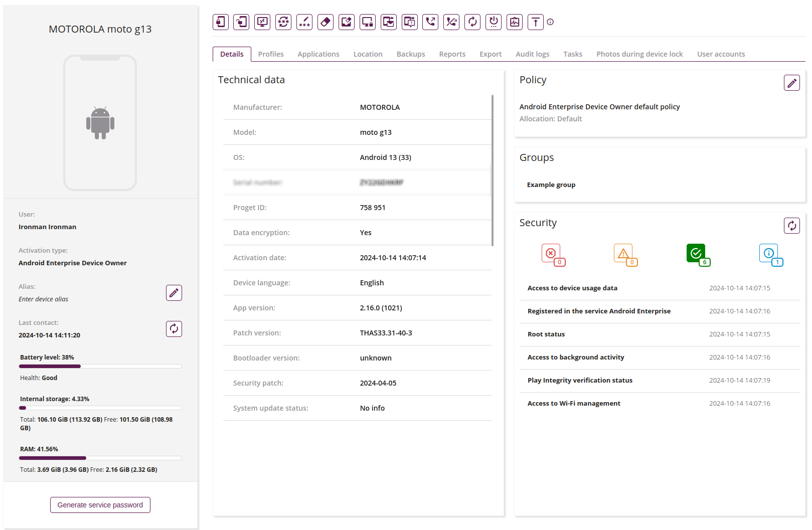The width and height of the screenshot is (812, 530).
Task: Click the monitor with padlock icon
Action: [x=368, y=22]
